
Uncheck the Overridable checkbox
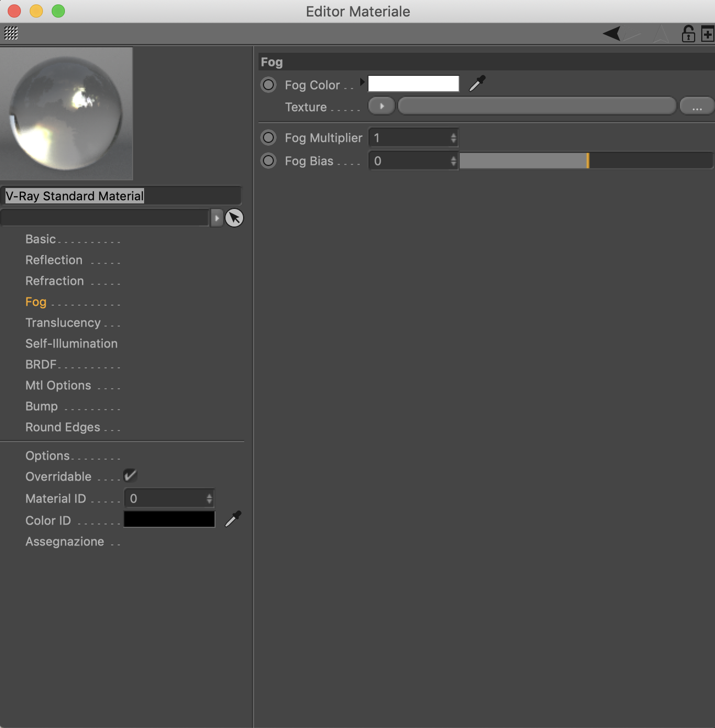pos(130,476)
